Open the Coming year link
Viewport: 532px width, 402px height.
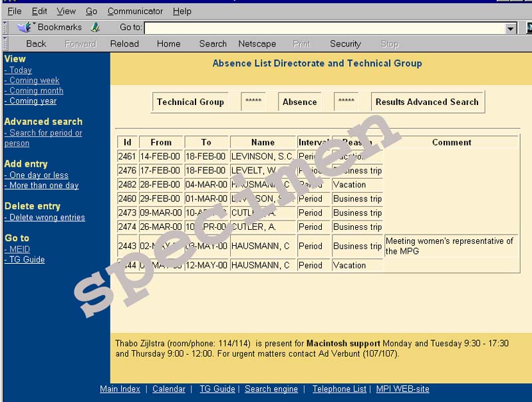(31, 101)
